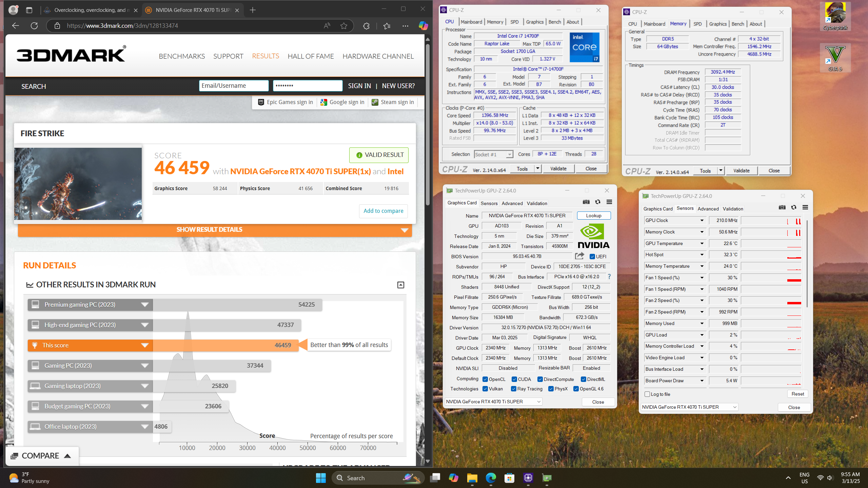
Task: Click the Lookup button in GPU-Z
Action: 594,216
